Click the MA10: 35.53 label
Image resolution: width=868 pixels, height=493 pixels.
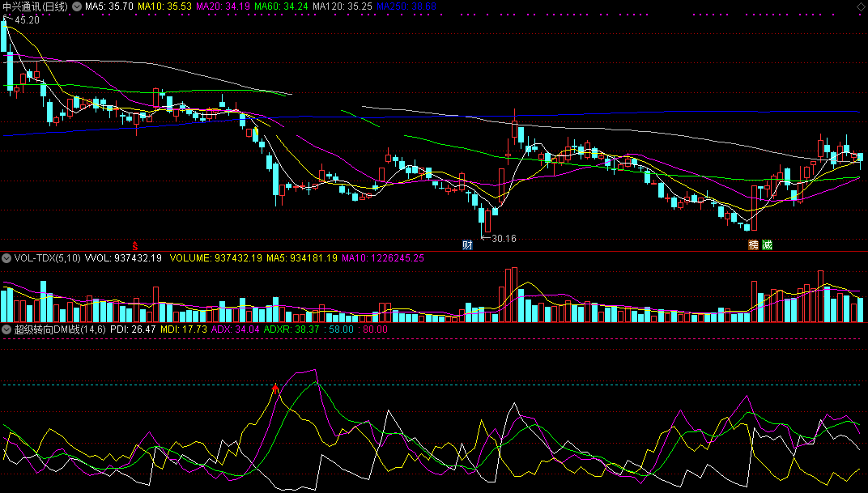tap(165, 6)
